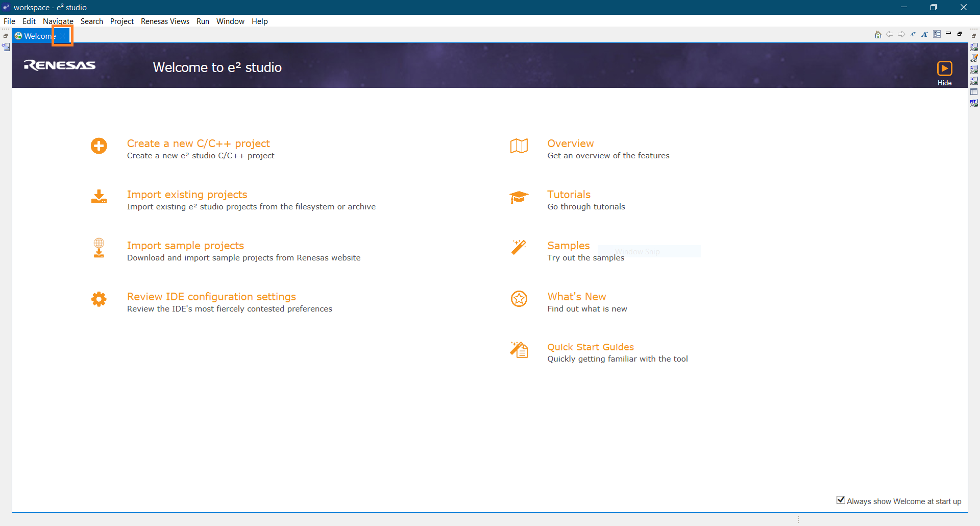The width and height of the screenshot is (980, 526).
Task: Uncheck Always show Welcome at start up
Action: point(841,500)
